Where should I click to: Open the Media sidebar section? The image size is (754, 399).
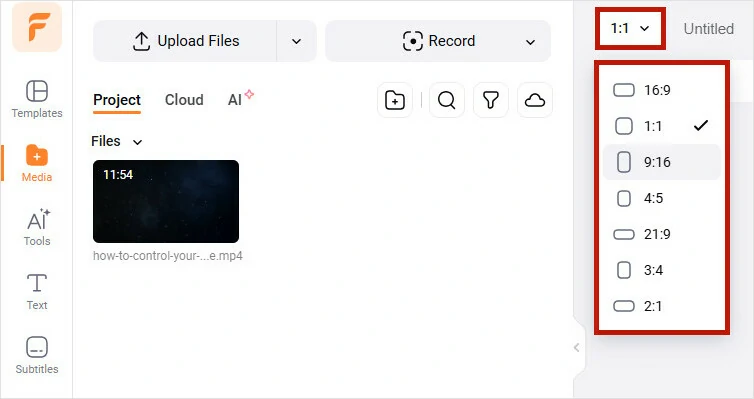(37, 163)
